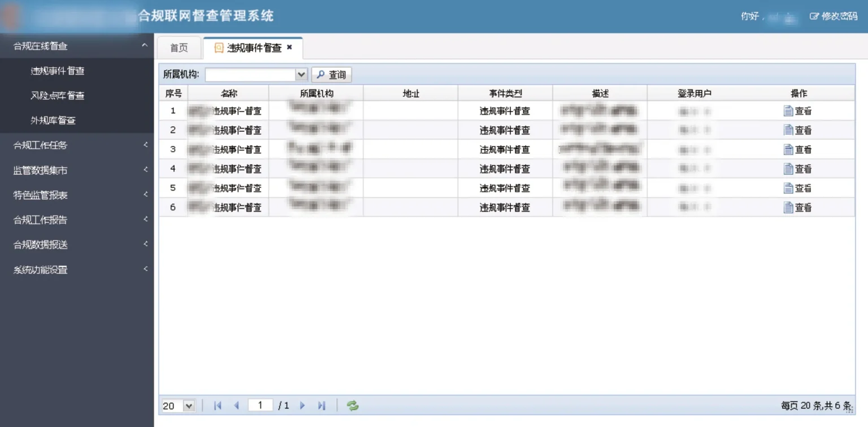
Task: Open the page size 20 dropdown
Action: coord(188,406)
